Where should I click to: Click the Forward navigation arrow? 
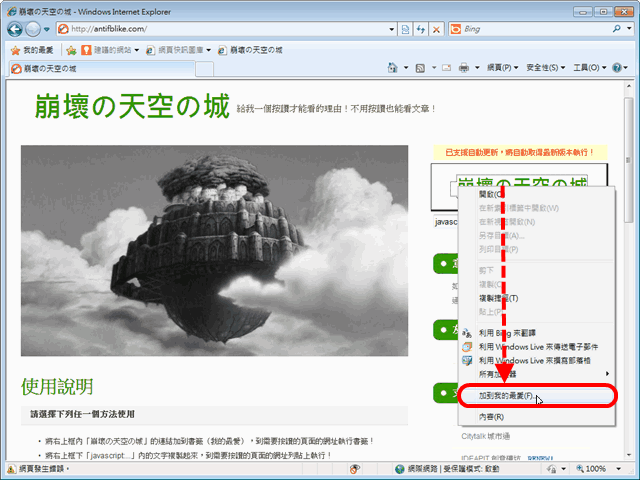click(x=33, y=29)
